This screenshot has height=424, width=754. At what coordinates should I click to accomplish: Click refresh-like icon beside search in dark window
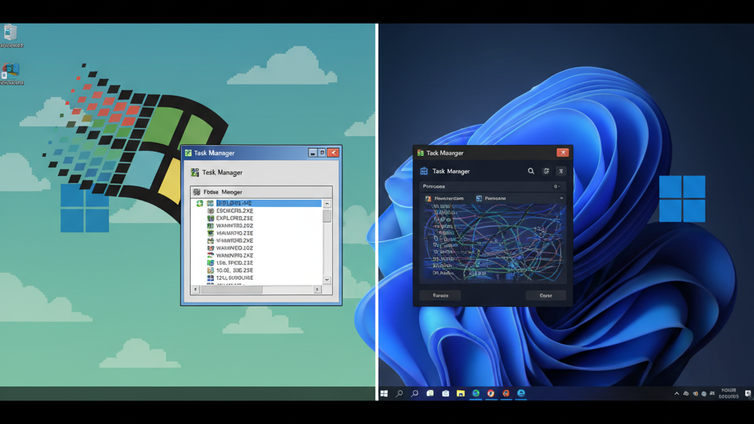click(x=546, y=171)
